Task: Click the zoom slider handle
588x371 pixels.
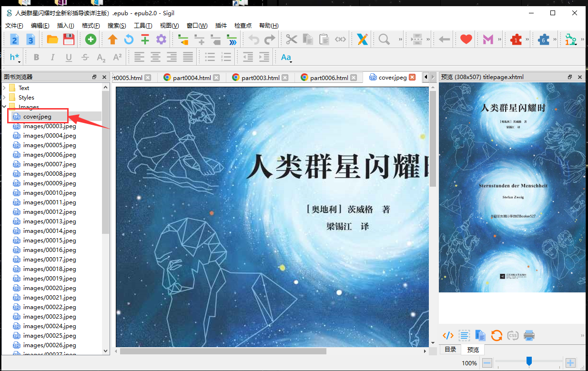Action: click(x=528, y=361)
